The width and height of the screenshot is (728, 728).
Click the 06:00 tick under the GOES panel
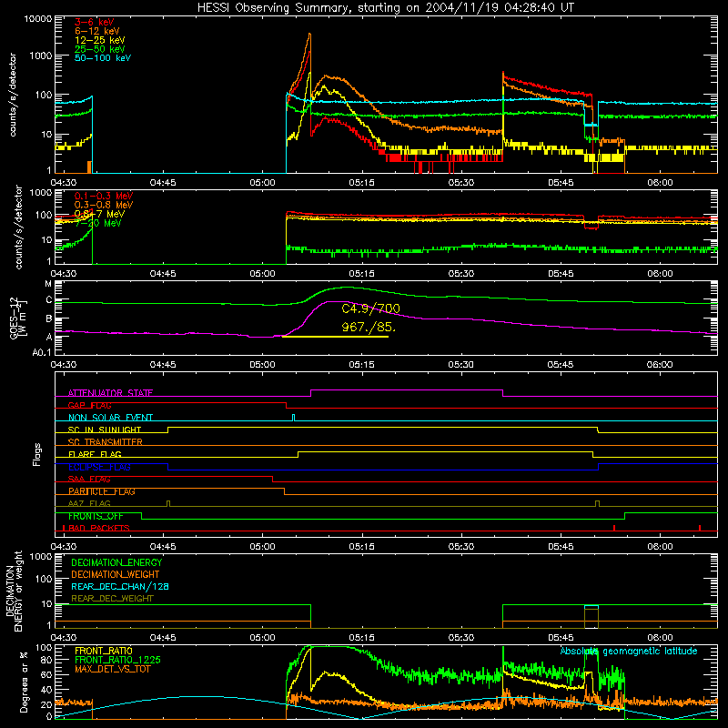click(x=660, y=365)
